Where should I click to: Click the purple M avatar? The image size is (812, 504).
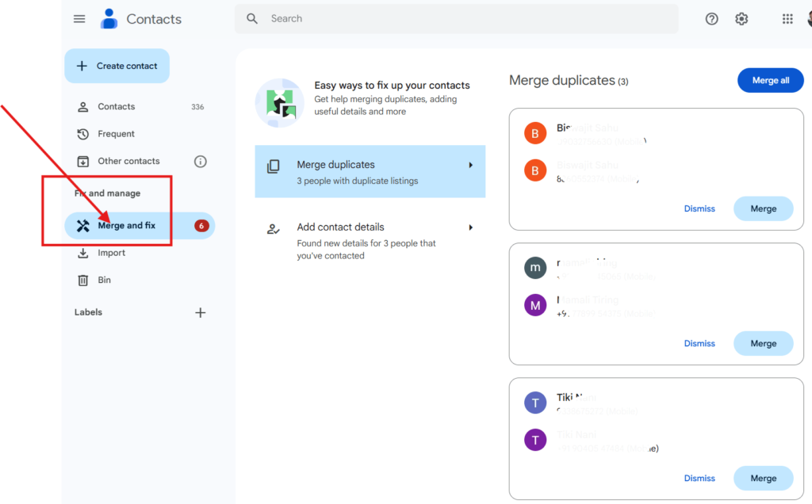(535, 305)
